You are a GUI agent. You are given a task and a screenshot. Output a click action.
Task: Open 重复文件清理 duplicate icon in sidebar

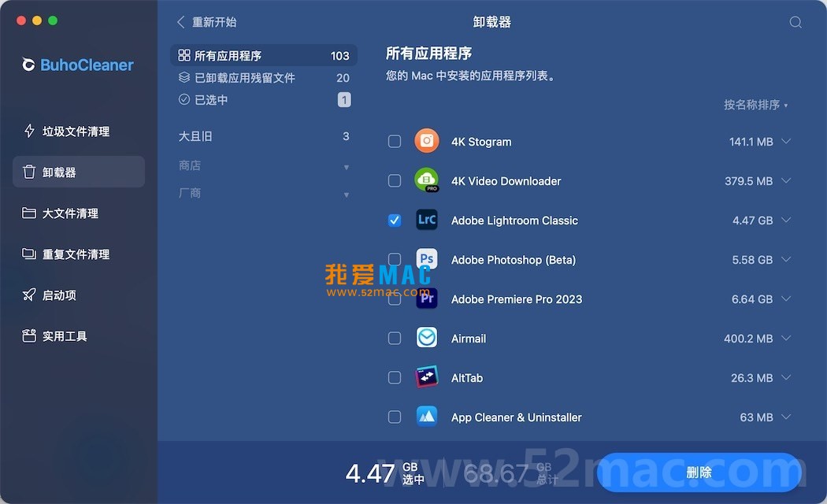pyautogui.click(x=29, y=254)
